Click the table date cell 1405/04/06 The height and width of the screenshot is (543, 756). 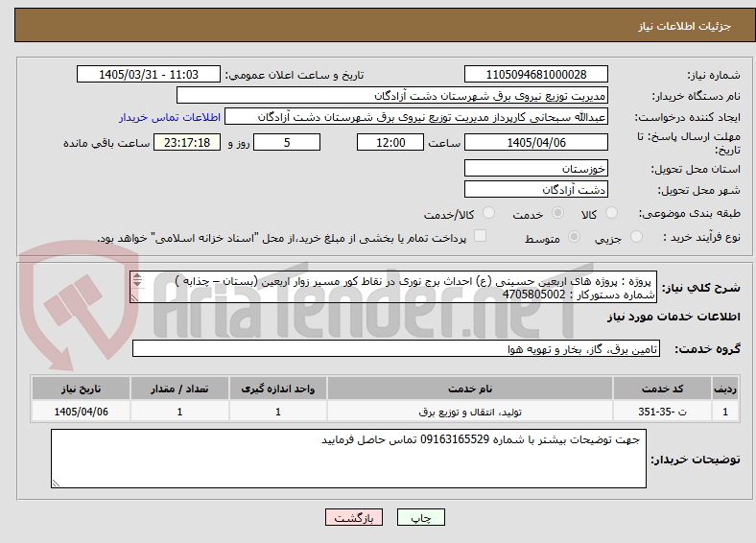pos(81,412)
